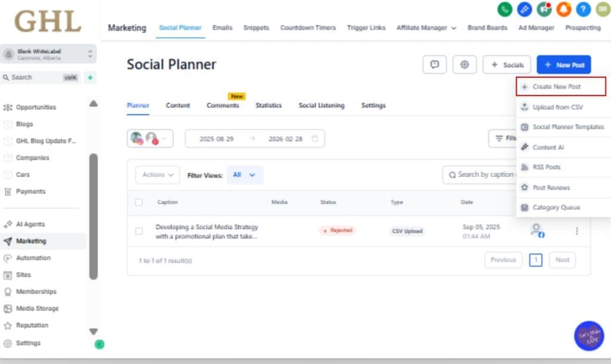The height and width of the screenshot is (364, 611).
Task: Open Social Planner settings gear icon
Action: (x=465, y=65)
